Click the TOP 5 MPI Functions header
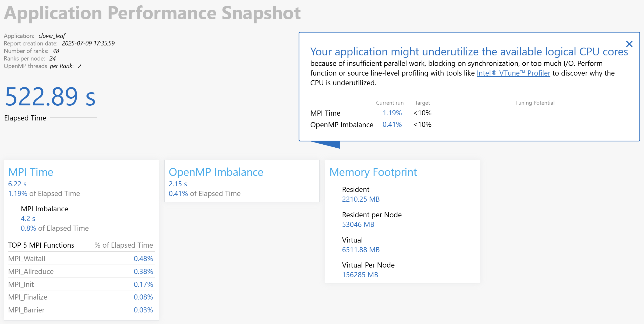 point(41,245)
